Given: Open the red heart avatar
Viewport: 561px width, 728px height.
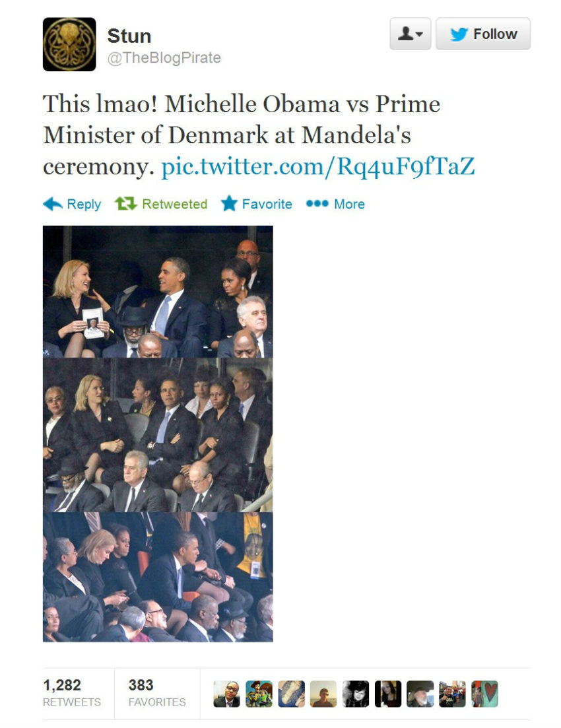Looking at the screenshot, I should (x=485, y=694).
